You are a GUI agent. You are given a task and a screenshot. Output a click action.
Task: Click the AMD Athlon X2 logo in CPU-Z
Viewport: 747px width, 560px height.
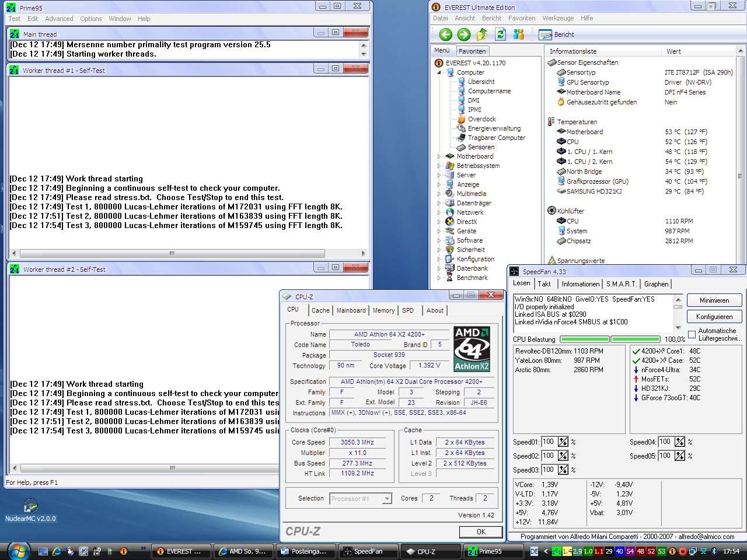click(472, 349)
